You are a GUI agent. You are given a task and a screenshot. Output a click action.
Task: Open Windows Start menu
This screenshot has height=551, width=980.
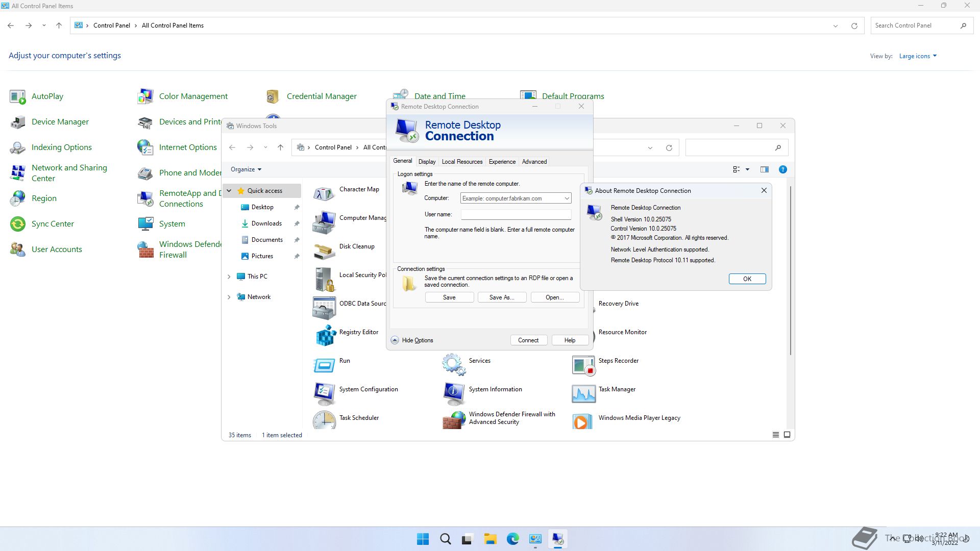click(423, 539)
